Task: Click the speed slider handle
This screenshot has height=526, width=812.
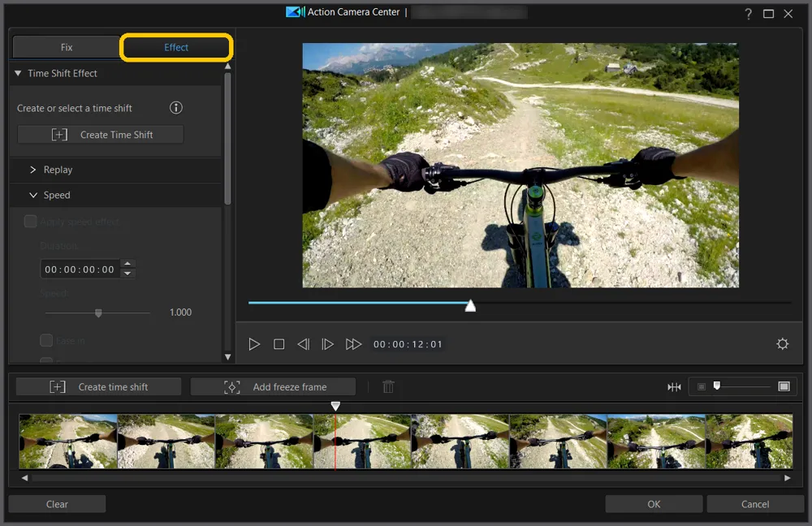Action: [98, 313]
